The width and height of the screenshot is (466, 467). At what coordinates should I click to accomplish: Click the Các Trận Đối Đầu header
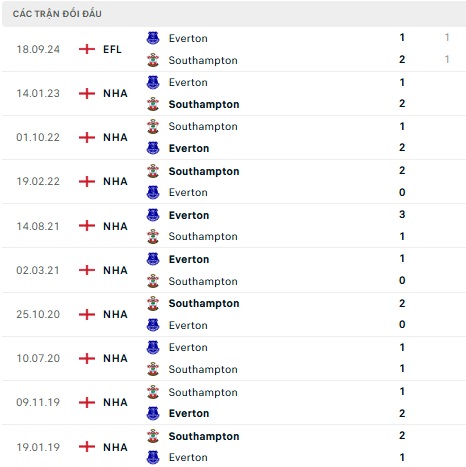click(57, 14)
